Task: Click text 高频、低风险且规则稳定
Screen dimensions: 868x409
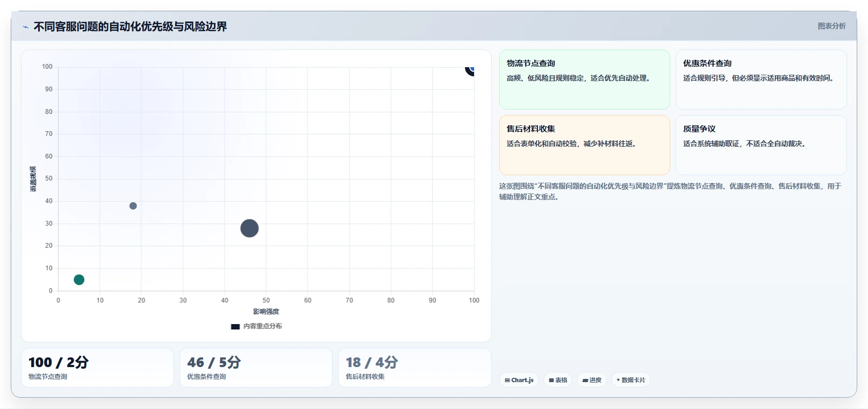Action: (545, 78)
